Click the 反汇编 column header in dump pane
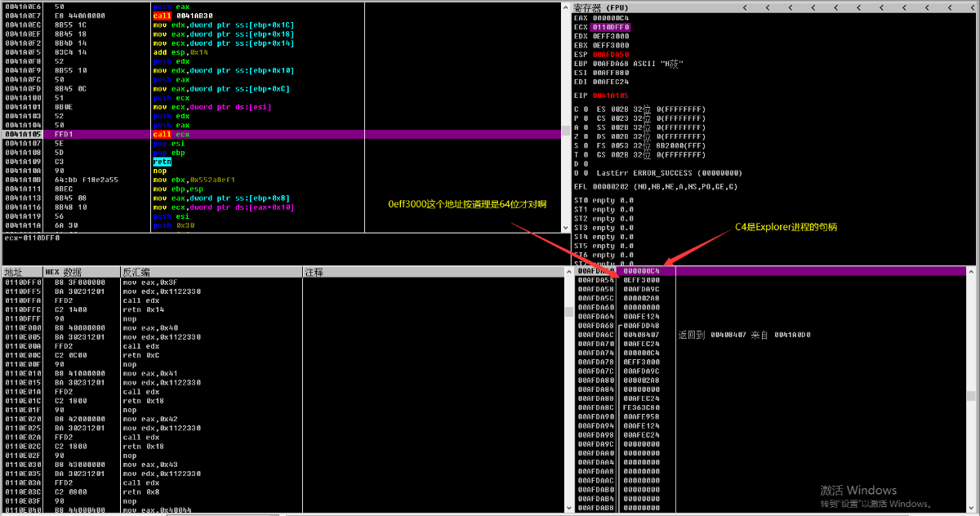 point(211,272)
